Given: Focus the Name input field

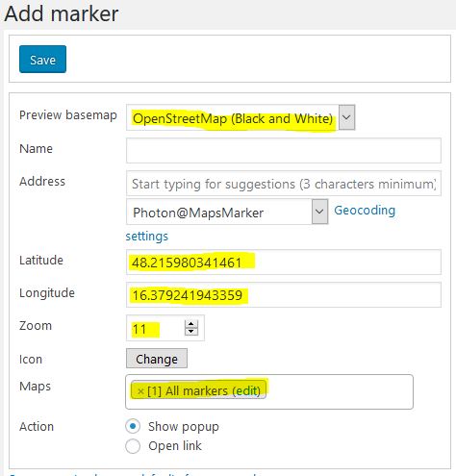Looking at the screenshot, I should (x=284, y=150).
